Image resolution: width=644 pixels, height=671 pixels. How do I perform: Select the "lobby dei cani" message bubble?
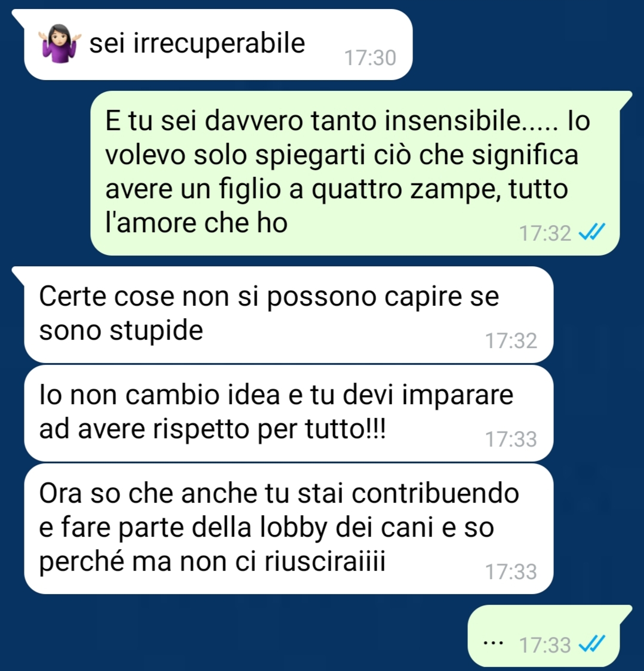tap(289, 528)
